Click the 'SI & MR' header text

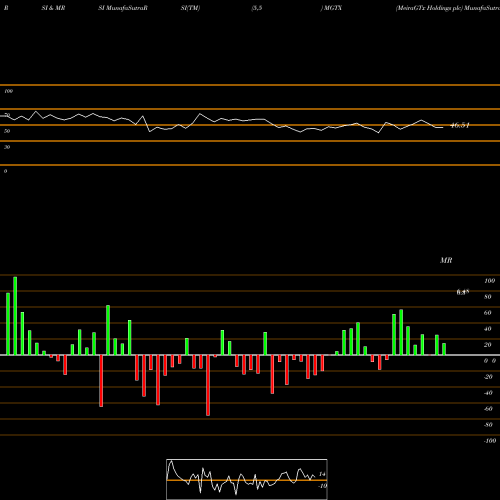tap(53, 8)
